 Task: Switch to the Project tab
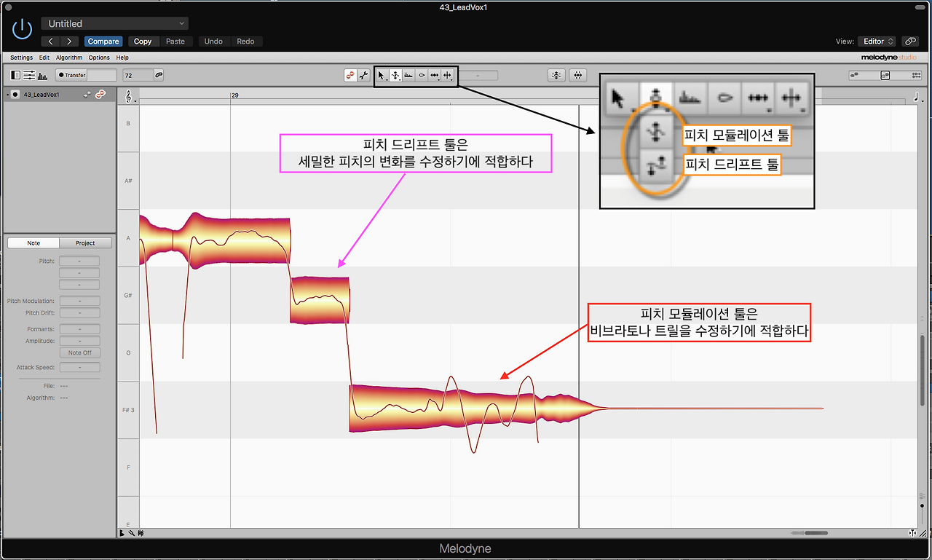point(86,243)
